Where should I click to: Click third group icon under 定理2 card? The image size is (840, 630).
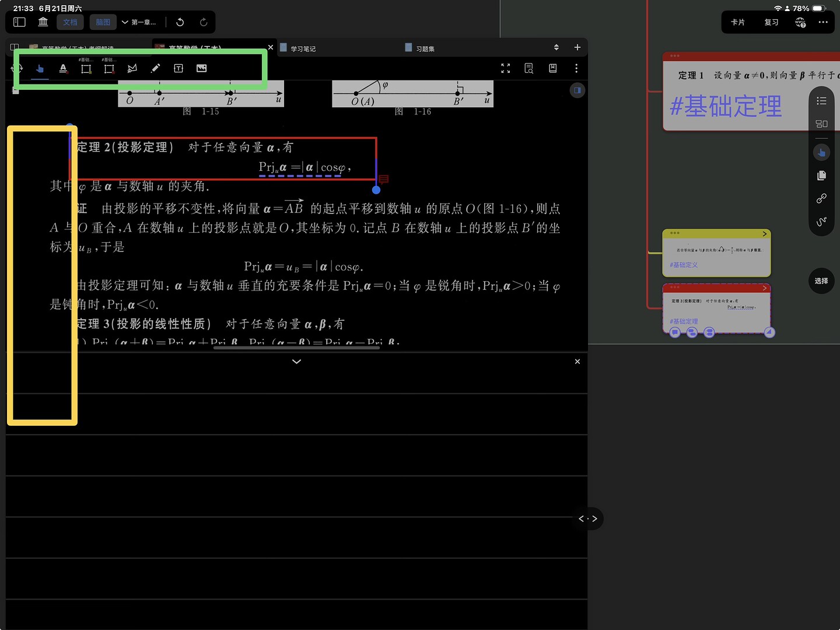[x=709, y=332]
